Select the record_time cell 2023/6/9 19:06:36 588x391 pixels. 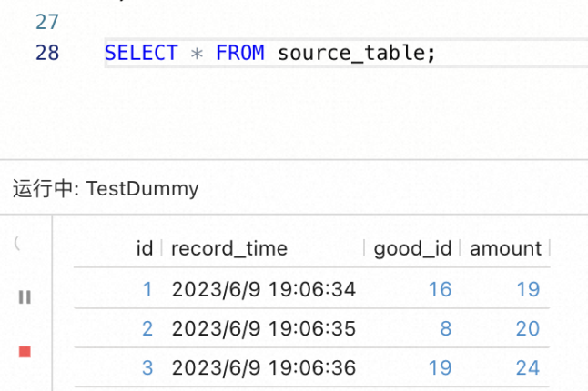pyautogui.click(x=263, y=367)
